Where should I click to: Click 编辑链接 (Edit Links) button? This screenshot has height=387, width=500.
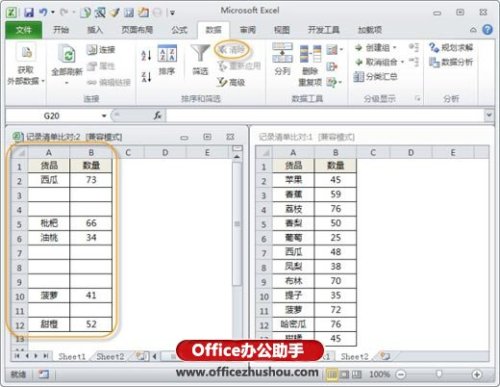pyautogui.click(x=109, y=82)
